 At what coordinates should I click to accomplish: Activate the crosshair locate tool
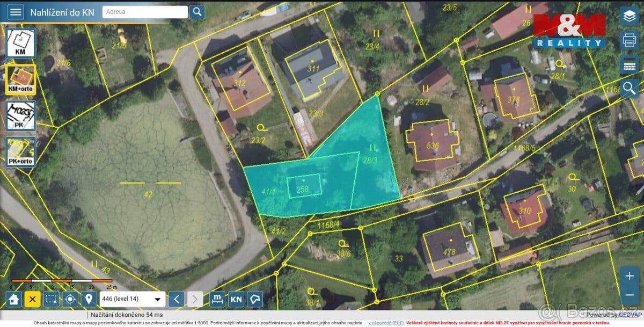tap(69, 299)
